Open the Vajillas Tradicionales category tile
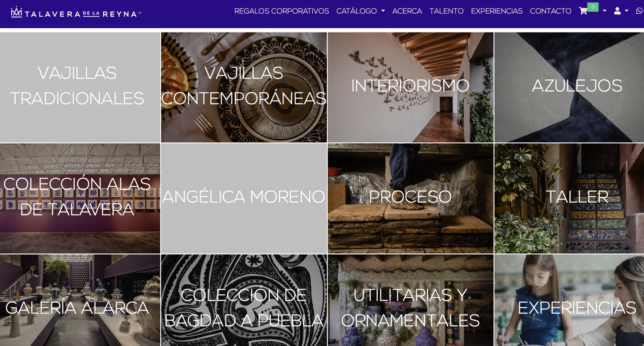 point(80,87)
